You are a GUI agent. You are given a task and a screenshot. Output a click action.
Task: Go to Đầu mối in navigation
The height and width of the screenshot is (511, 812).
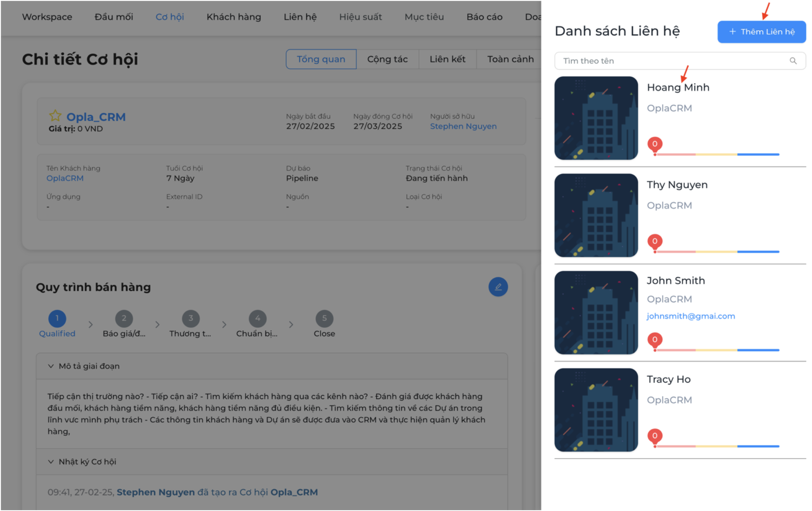click(x=114, y=17)
